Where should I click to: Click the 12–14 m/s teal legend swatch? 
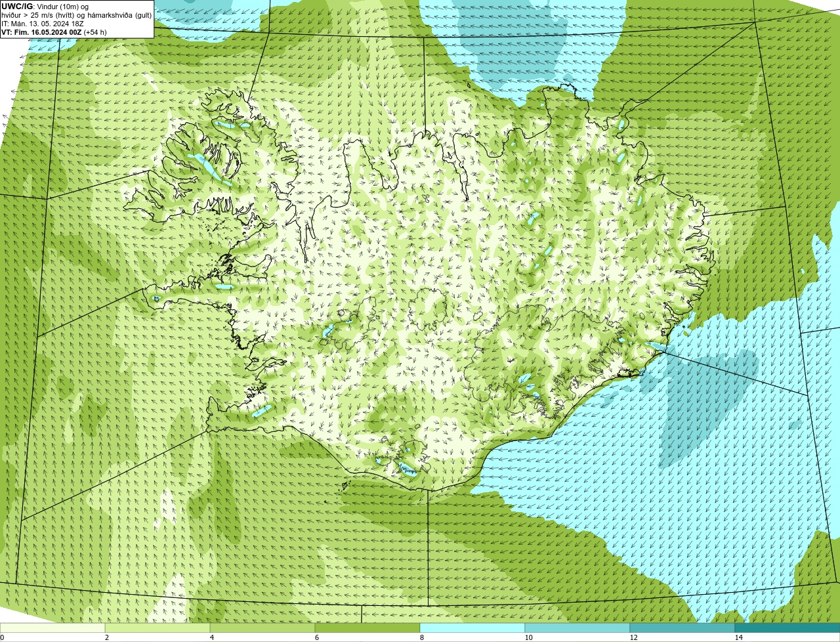(x=682, y=628)
